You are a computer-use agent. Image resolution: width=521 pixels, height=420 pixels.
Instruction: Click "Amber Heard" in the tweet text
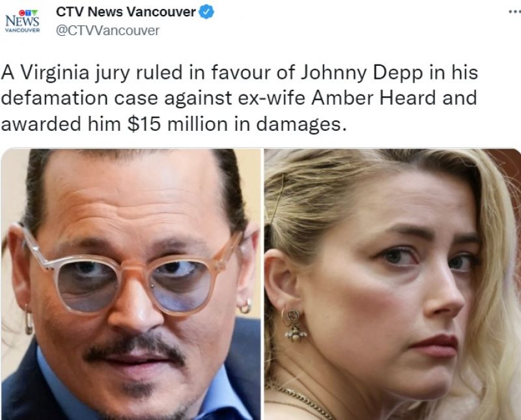pos(373,98)
